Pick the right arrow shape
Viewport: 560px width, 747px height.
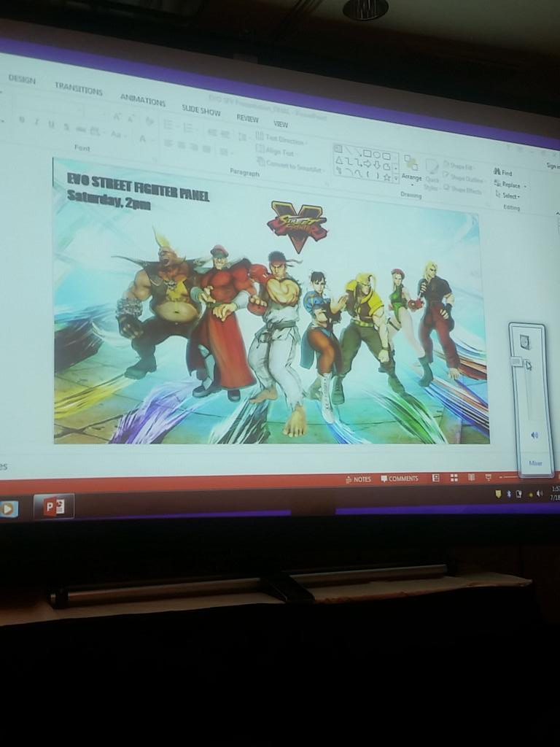coord(367,163)
